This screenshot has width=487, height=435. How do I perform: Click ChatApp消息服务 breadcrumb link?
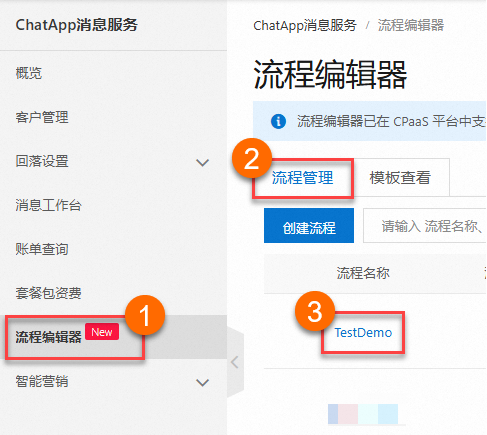305,25
